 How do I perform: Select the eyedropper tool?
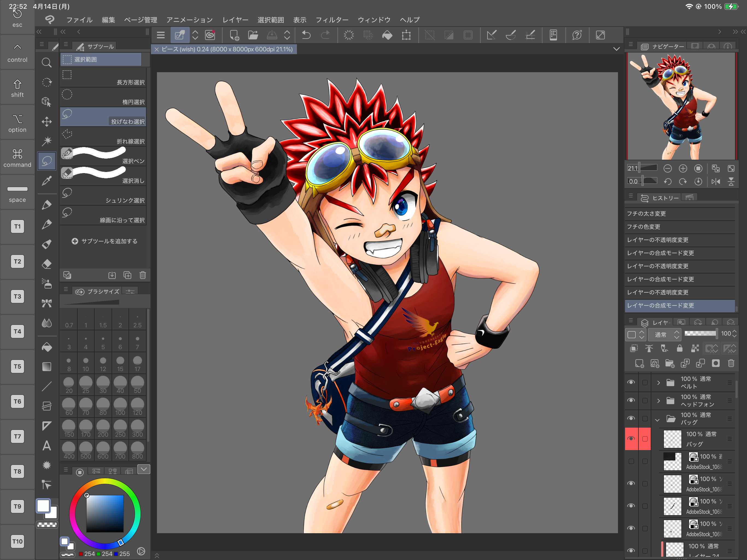tap(46, 180)
